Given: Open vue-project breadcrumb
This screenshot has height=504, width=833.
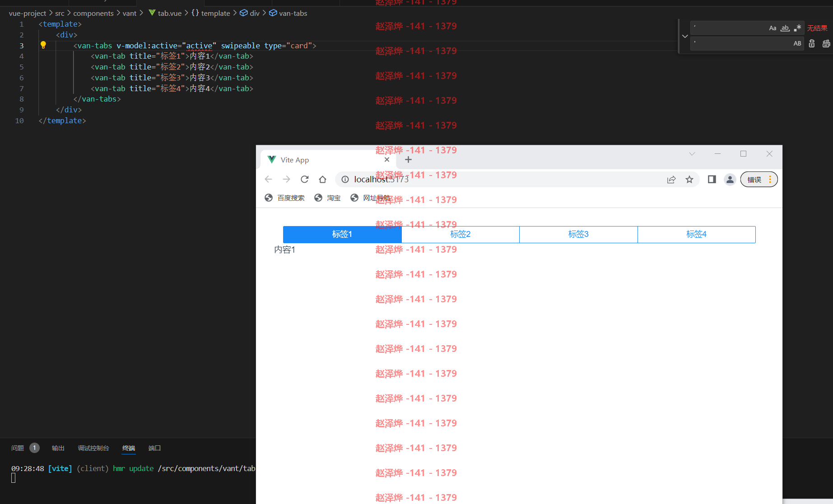Looking at the screenshot, I should click(27, 13).
